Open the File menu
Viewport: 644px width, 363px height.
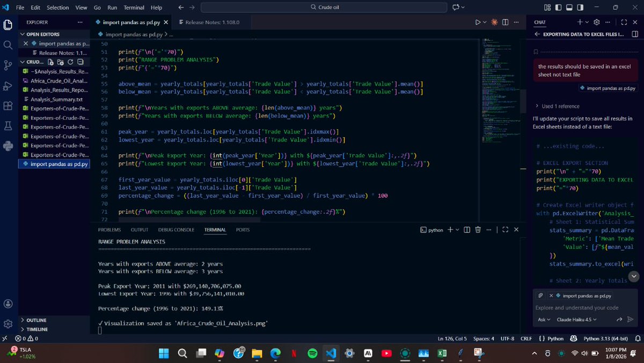click(x=20, y=8)
